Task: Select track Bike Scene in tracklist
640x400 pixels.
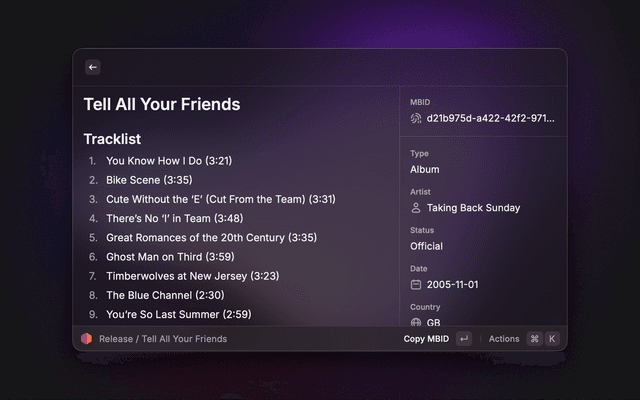Action: pos(149,180)
